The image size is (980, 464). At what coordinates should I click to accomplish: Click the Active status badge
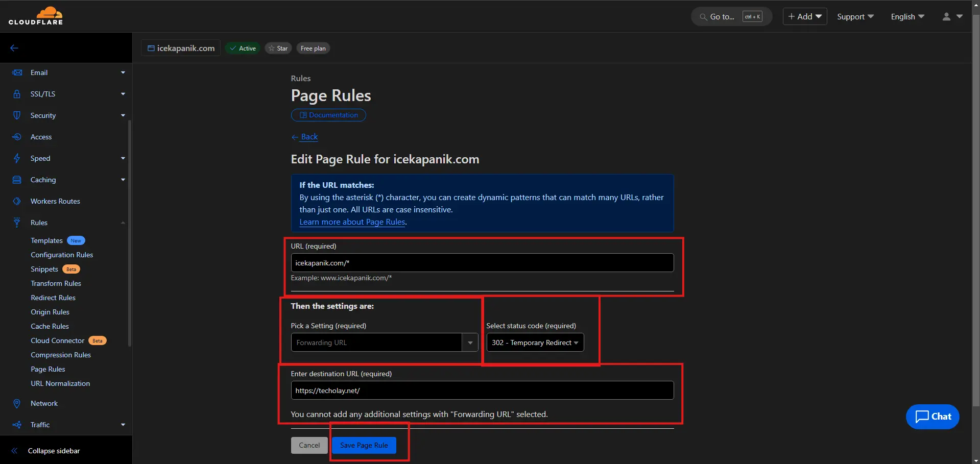[243, 48]
